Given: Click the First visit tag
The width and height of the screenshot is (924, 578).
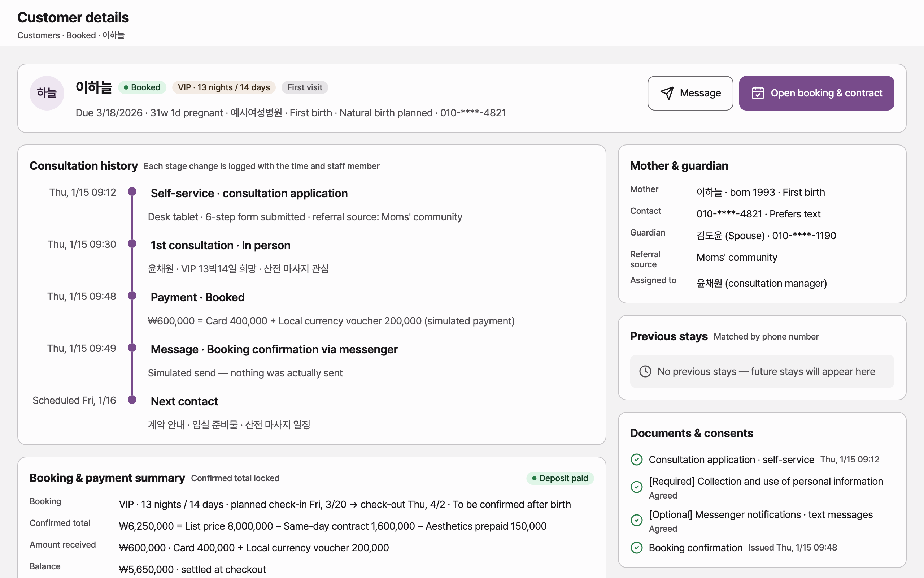Looking at the screenshot, I should pos(305,87).
